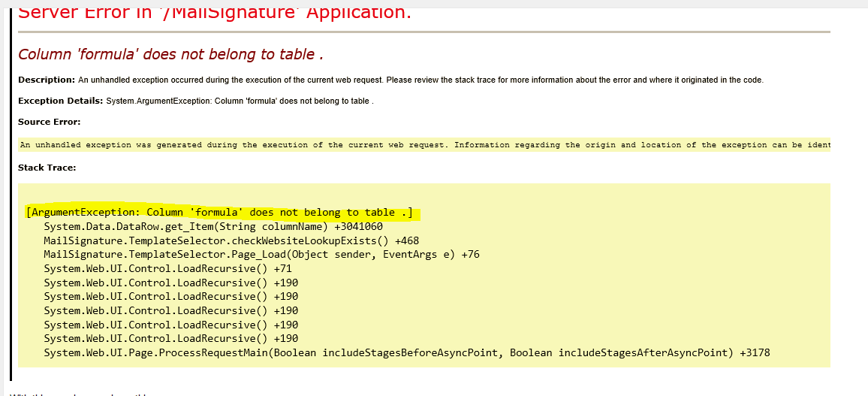Click the 'Exception Details:' label
This screenshot has width=868, height=396.
point(60,101)
